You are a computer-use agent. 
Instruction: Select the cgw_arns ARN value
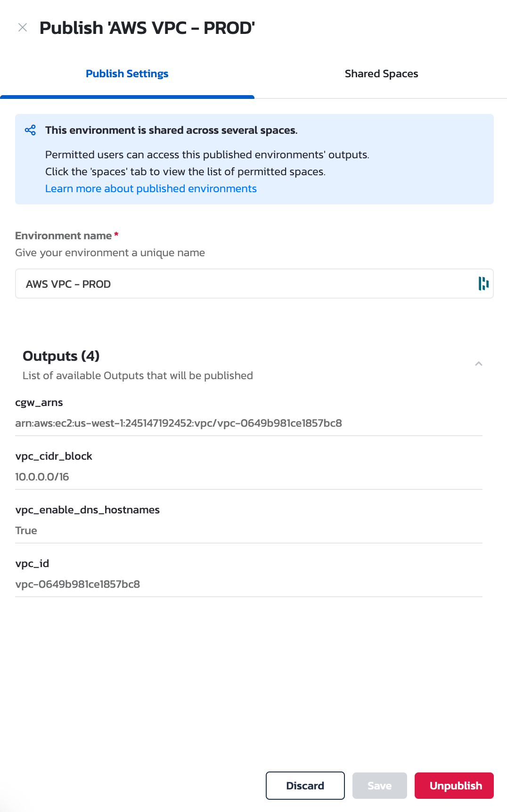click(179, 423)
